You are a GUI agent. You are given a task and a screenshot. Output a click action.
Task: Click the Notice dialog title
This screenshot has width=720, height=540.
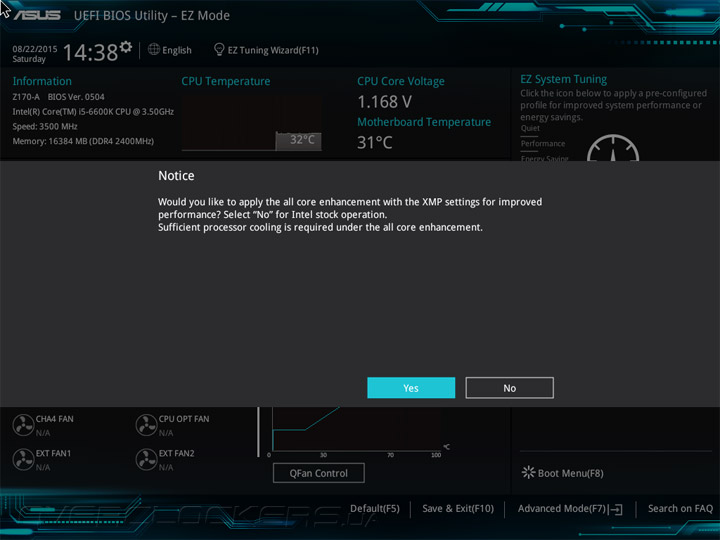coord(176,175)
